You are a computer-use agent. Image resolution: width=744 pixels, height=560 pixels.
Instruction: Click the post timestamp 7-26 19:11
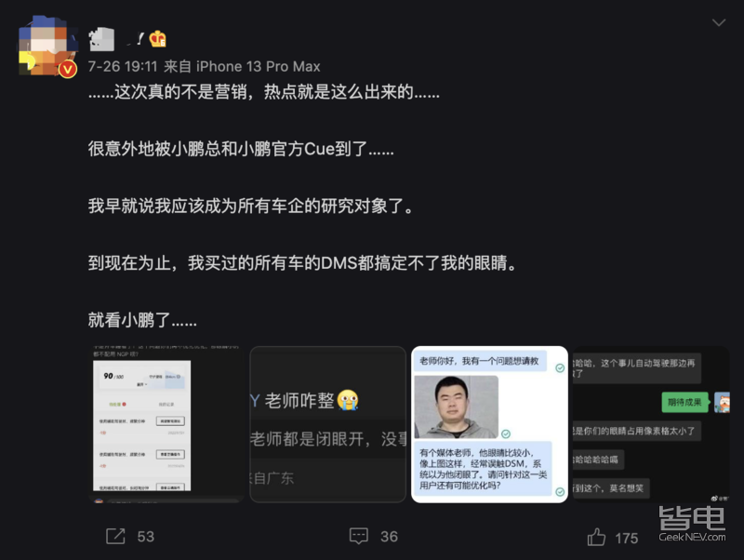[123, 66]
